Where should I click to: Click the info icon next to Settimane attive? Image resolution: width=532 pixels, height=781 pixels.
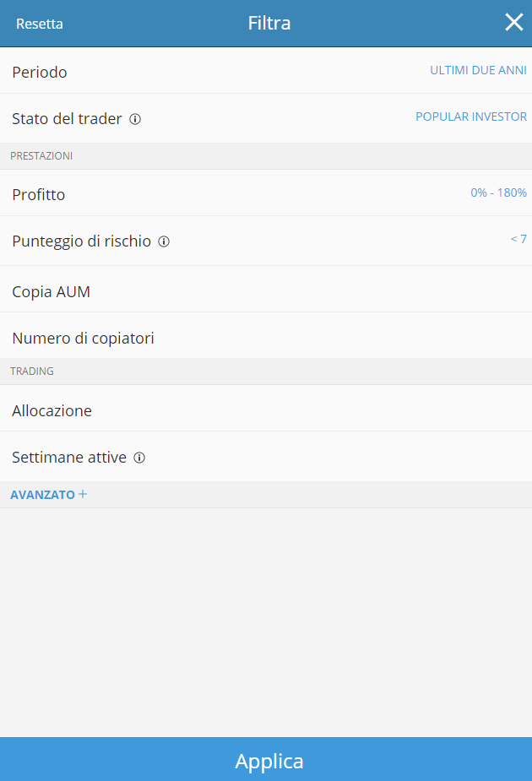point(139,458)
